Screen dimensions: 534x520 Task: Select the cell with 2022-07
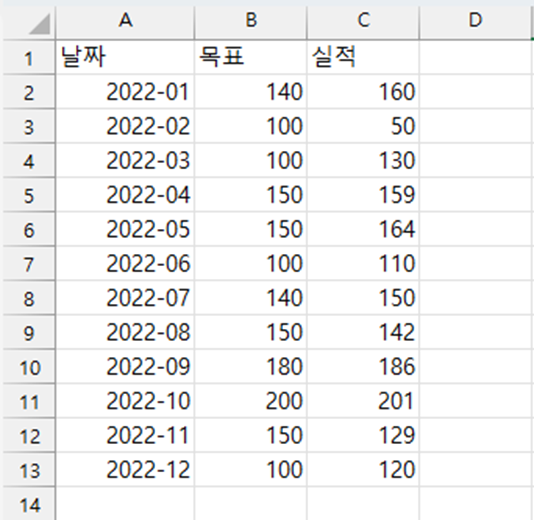coord(125,298)
